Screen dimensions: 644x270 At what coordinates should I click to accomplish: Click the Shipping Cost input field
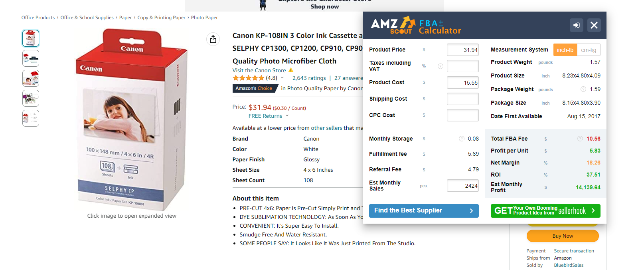[462, 99]
